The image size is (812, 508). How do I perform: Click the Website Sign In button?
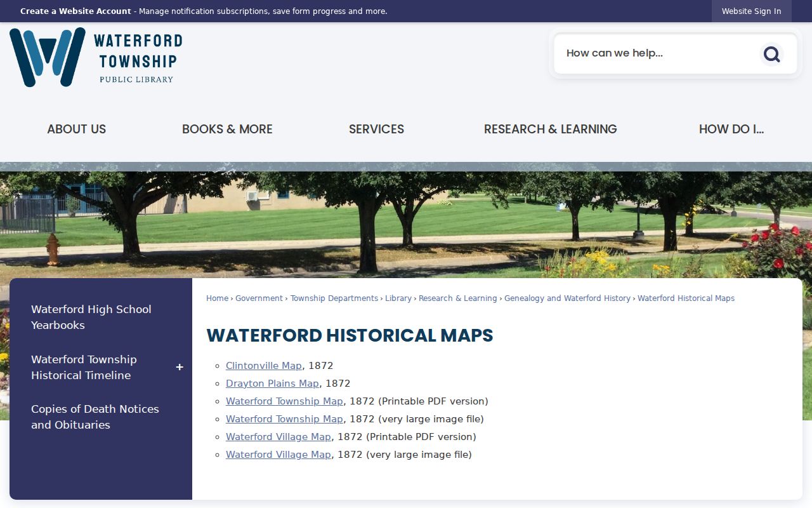tap(752, 11)
